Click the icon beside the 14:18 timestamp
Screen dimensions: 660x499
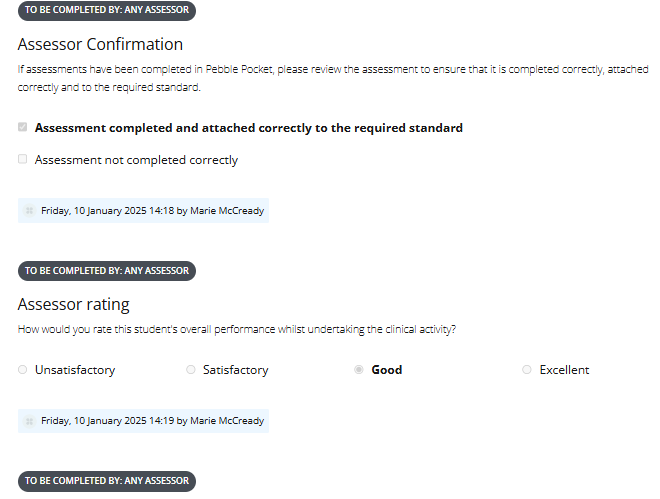tap(29, 210)
